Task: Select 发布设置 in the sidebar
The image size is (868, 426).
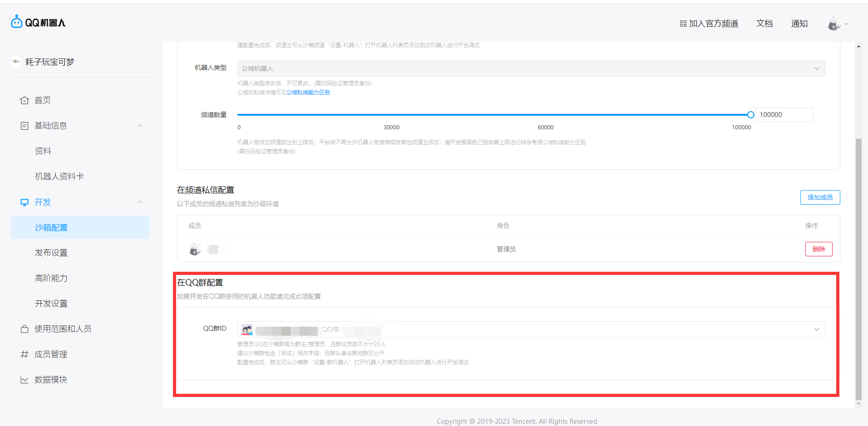Action: [51, 253]
